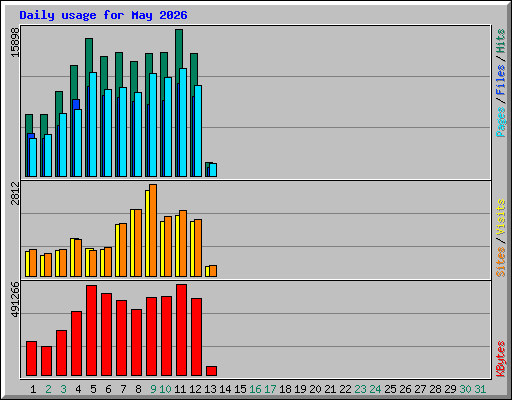The width and height of the screenshot is (512, 400).
Task: Click the red KBytes bar for day 8
Action: (x=136, y=343)
